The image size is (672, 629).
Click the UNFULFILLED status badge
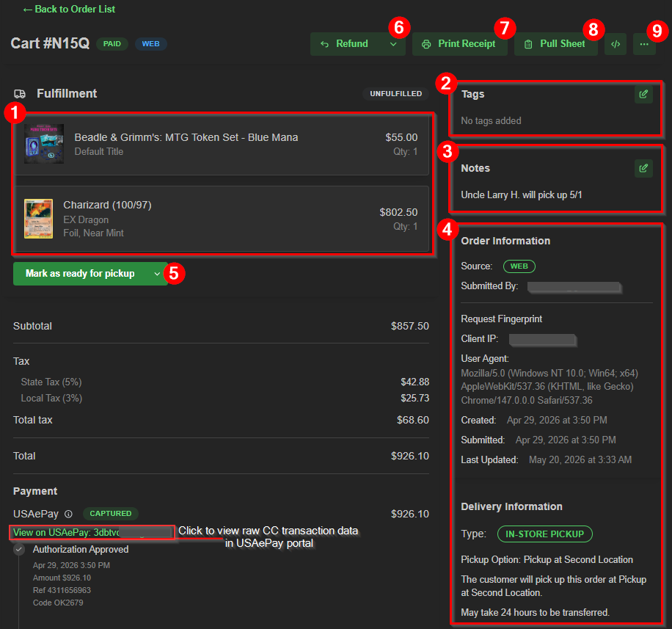point(395,93)
